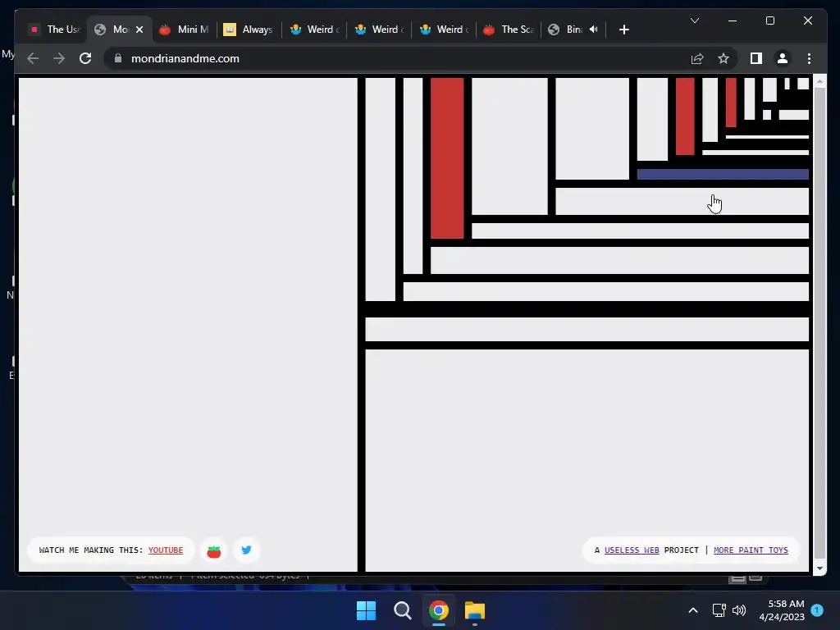Click the browser forward arrow
840x630 pixels.
coord(59,58)
